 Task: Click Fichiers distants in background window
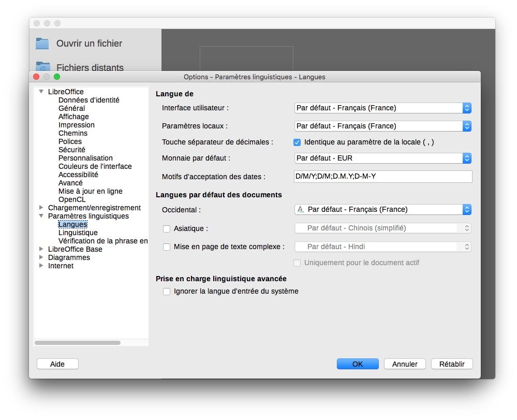click(x=90, y=67)
